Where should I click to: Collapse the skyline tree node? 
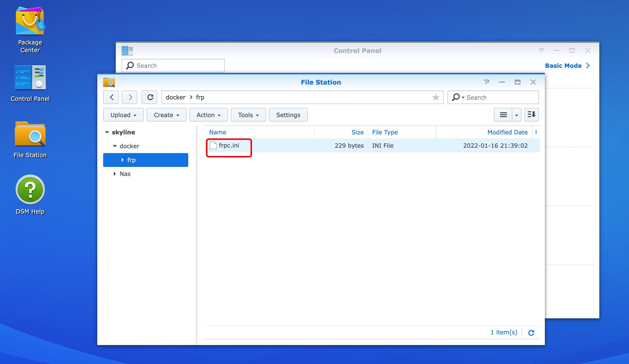click(107, 132)
